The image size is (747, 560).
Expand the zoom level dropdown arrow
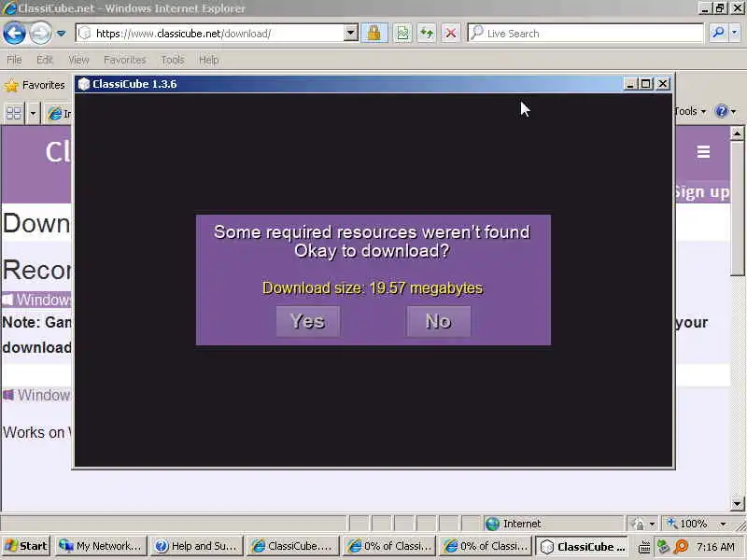723,525
